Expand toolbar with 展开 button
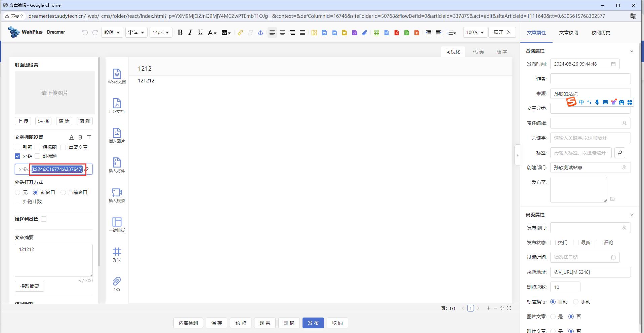Image resolution: width=644 pixels, height=333 pixels. pos(502,32)
